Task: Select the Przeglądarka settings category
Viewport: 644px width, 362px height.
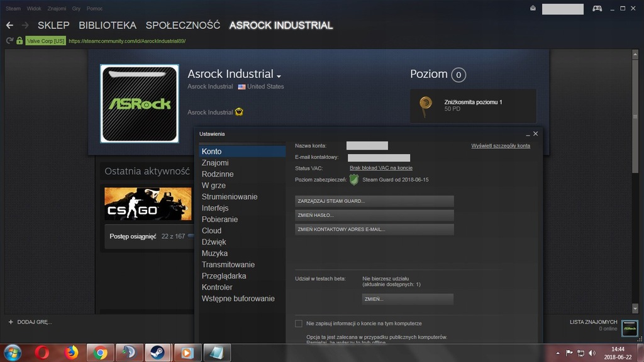Action: [242, 276]
